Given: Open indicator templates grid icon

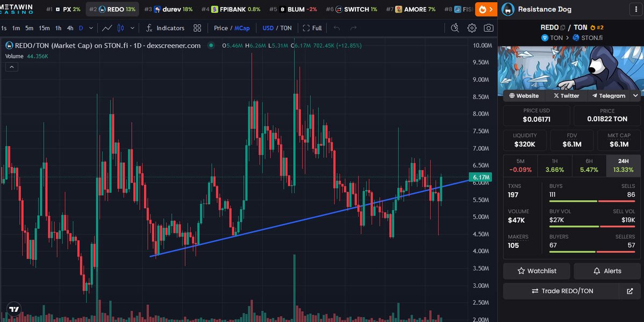Looking at the screenshot, I should (197, 28).
